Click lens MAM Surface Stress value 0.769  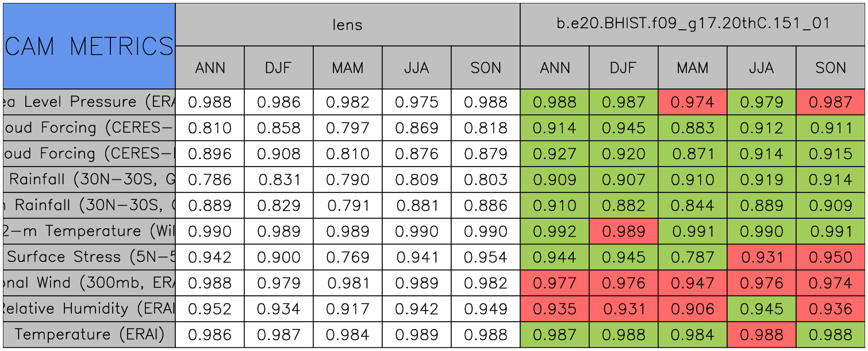click(347, 257)
